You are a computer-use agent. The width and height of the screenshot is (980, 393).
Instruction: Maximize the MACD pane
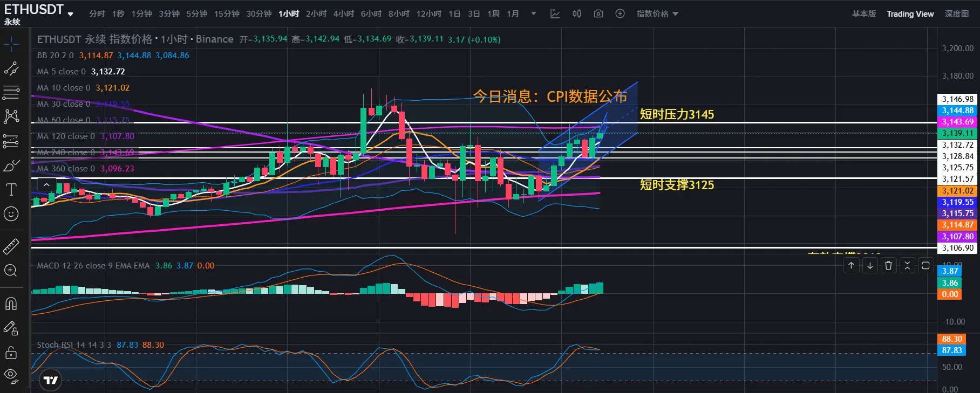coord(925,265)
